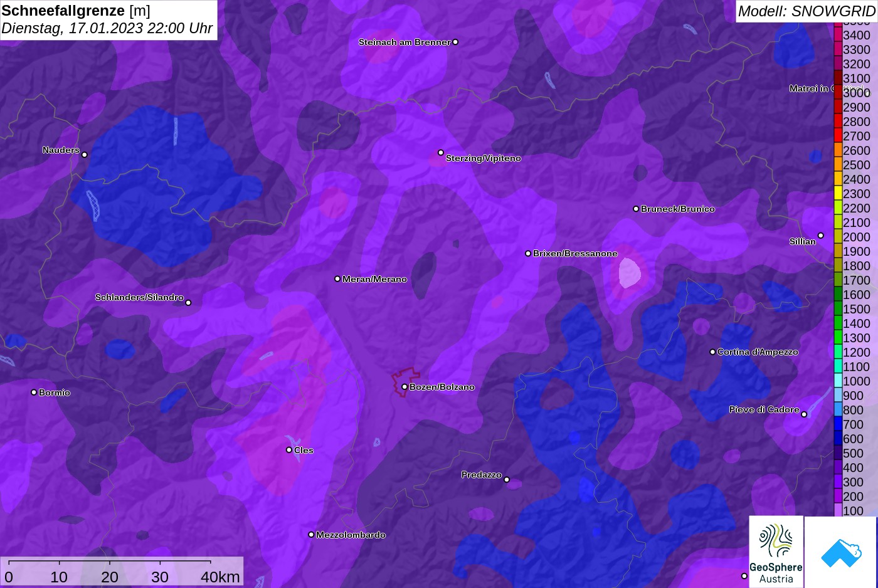Image resolution: width=878 pixels, height=588 pixels.
Task: Select the Cortina d'Ampezzo marker dot
Action: pos(712,352)
